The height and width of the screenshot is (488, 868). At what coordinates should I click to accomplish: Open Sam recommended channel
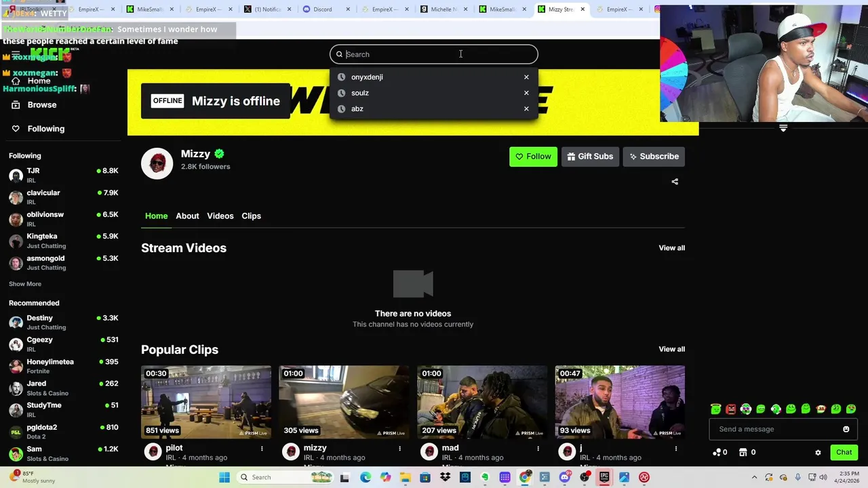pos(64,453)
